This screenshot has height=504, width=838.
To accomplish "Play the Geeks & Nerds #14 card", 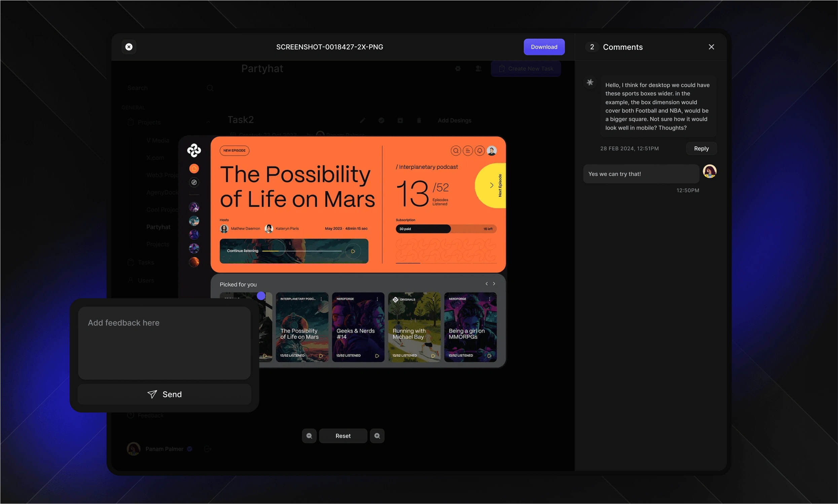I will 376,356.
